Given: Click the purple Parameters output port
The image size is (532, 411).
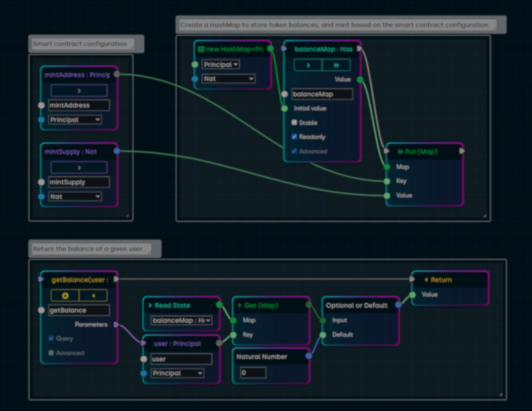Looking at the screenshot, I should tap(116, 324).
